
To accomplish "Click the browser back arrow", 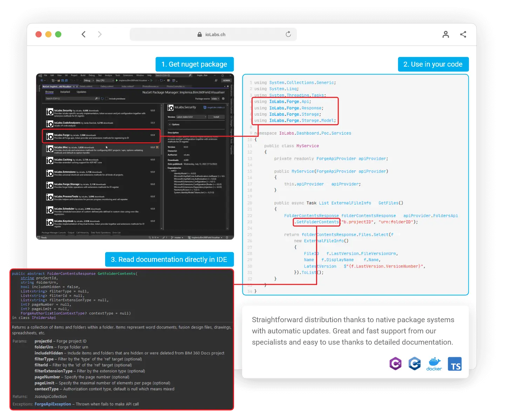I will [83, 34].
